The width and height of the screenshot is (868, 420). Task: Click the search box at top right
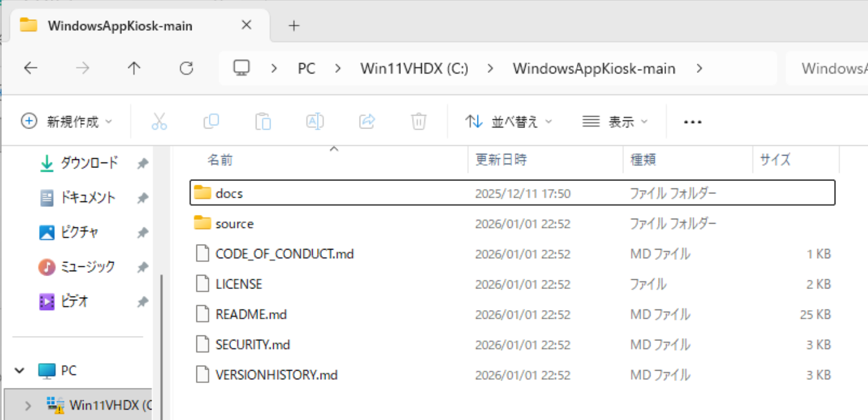(827, 69)
